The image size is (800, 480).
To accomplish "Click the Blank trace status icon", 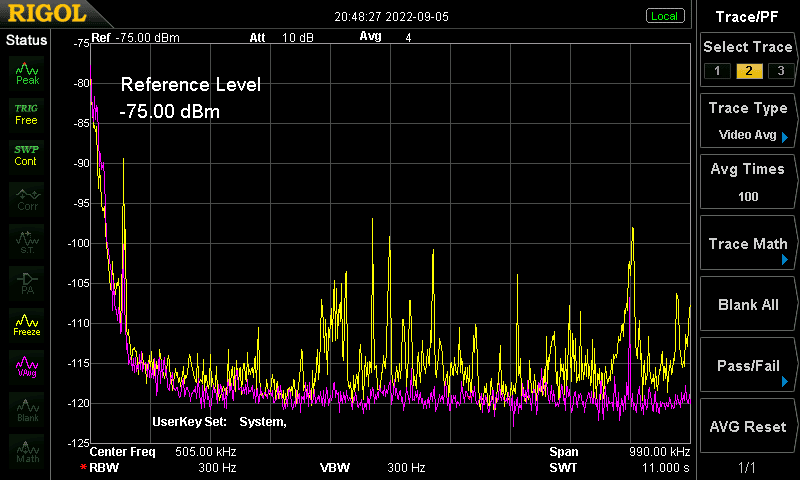I will coord(27,409).
